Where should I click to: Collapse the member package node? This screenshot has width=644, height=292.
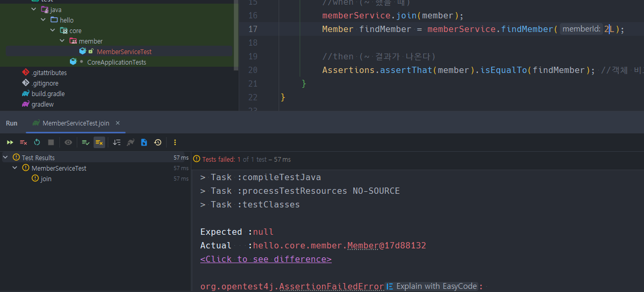(62, 41)
